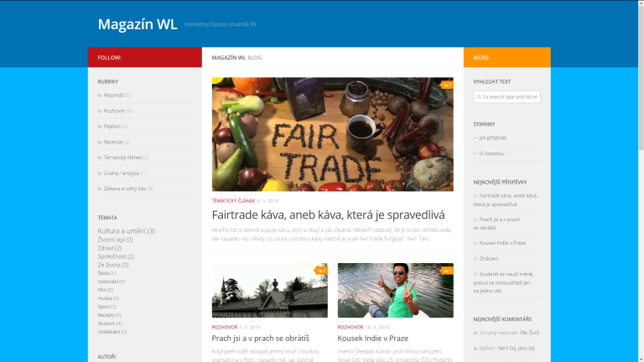Open the Kousek Indie man thumbnail
The image size is (644, 362).
(396, 290)
